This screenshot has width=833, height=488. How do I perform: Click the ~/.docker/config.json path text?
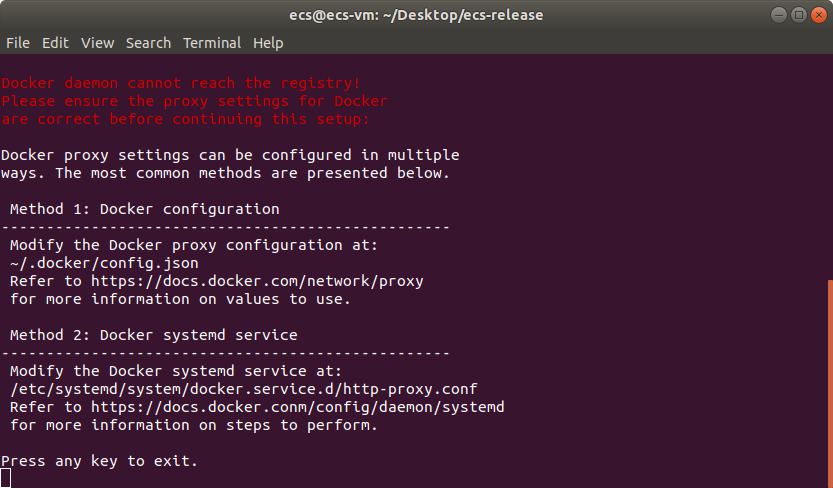[x=104, y=263]
